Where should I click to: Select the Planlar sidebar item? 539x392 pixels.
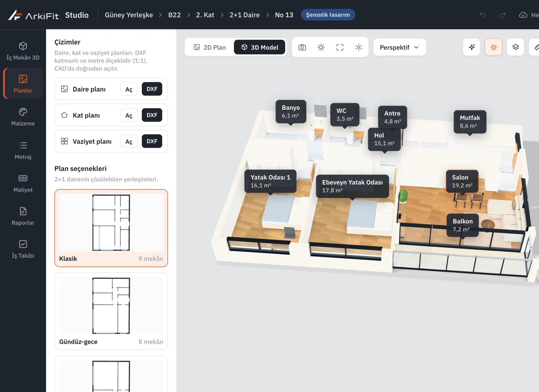click(x=23, y=83)
